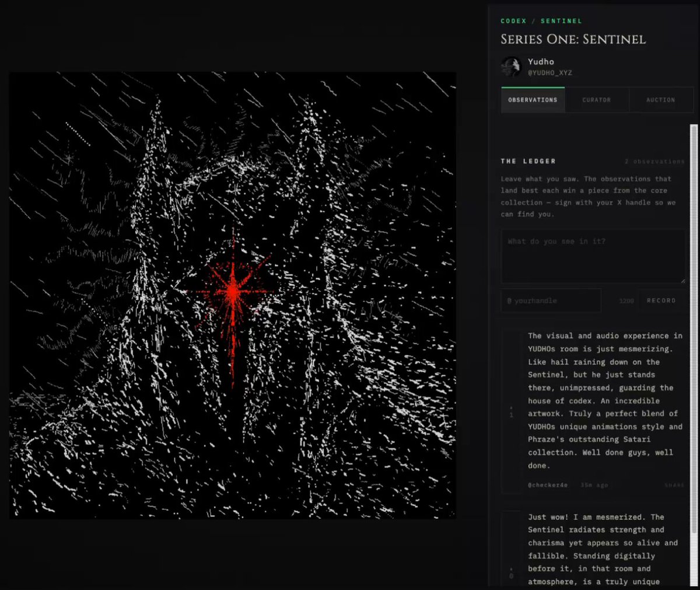Click the RECORD button
The width and height of the screenshot is (700, 590).
coord(661,301)
